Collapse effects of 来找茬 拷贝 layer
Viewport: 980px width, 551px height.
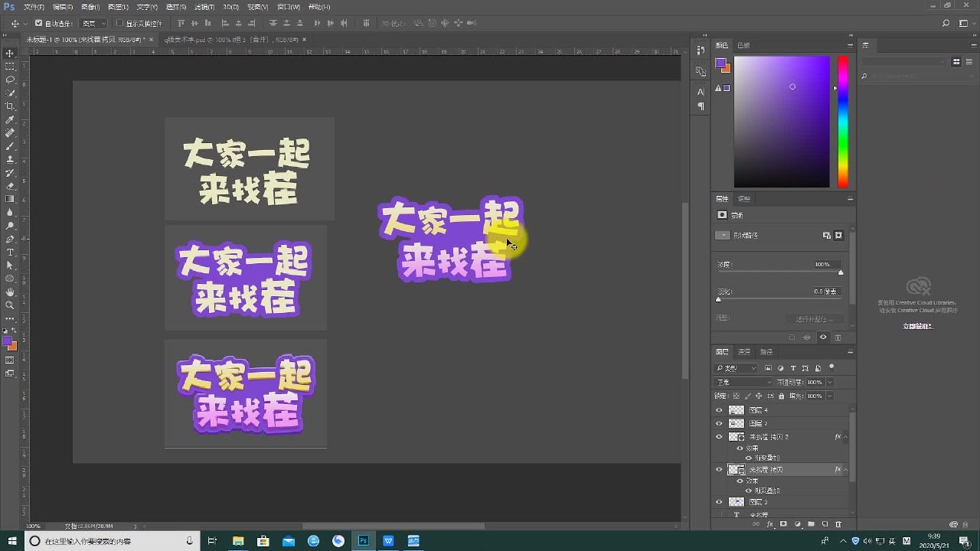pos(845,470)
